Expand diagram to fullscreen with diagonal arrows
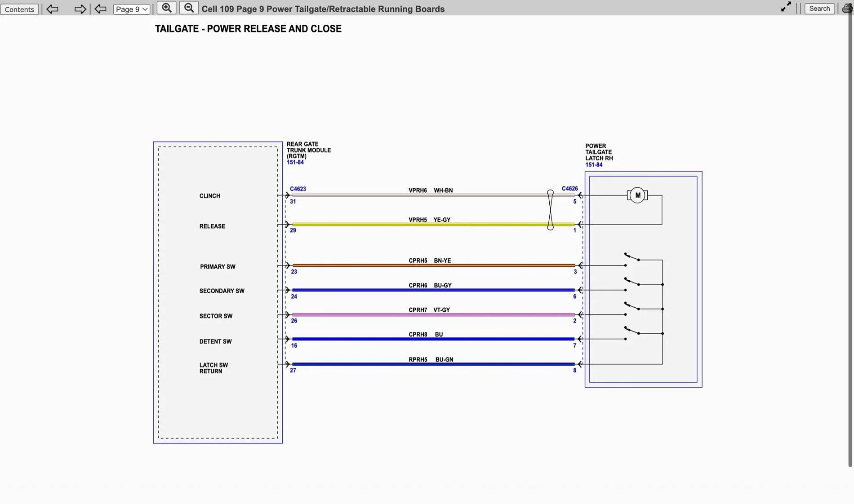This screenshot has width=854, height=504. point(786,7)
